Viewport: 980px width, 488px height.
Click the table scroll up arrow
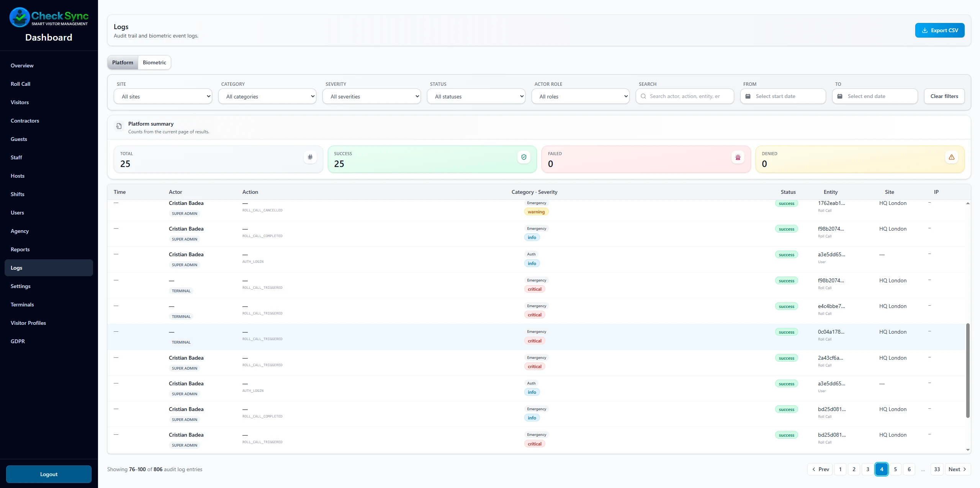[968, 203]
